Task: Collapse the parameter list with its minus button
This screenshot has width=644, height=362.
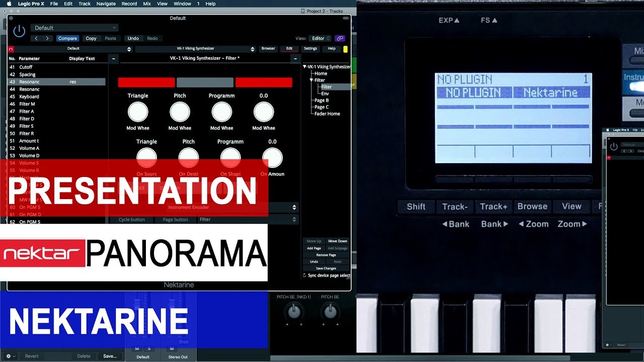Action: [x=114, y=59]
